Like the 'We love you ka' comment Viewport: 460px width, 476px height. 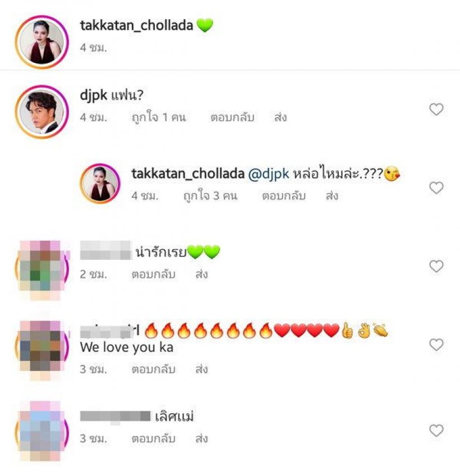coord(436,345)
